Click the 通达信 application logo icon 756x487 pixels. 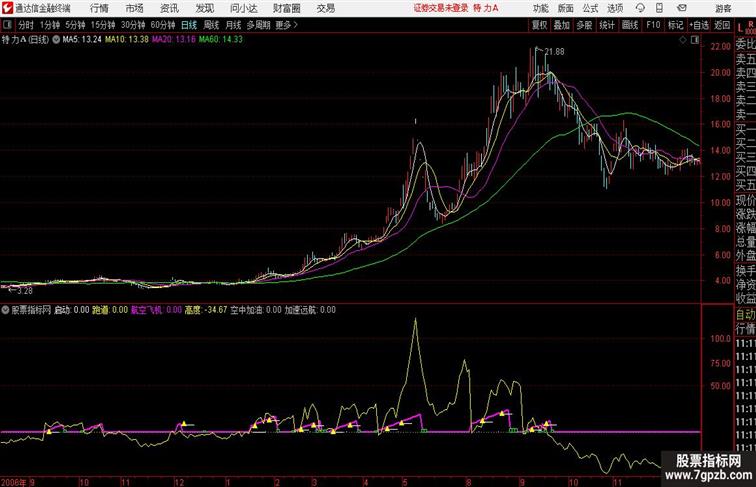(7, 8)
